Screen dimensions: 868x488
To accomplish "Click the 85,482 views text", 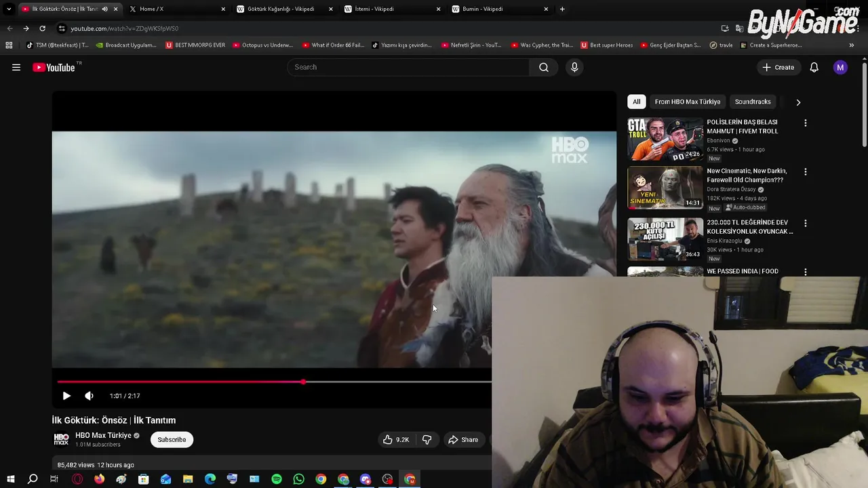I will [x=76, y=465].
